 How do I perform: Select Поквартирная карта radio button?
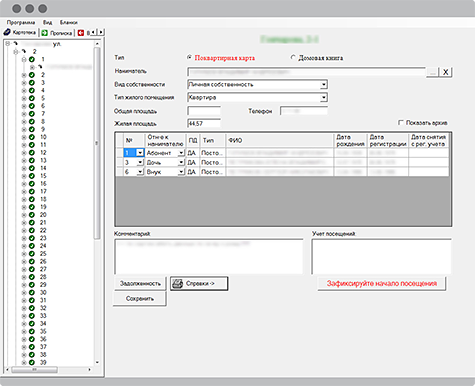(189, 57)
